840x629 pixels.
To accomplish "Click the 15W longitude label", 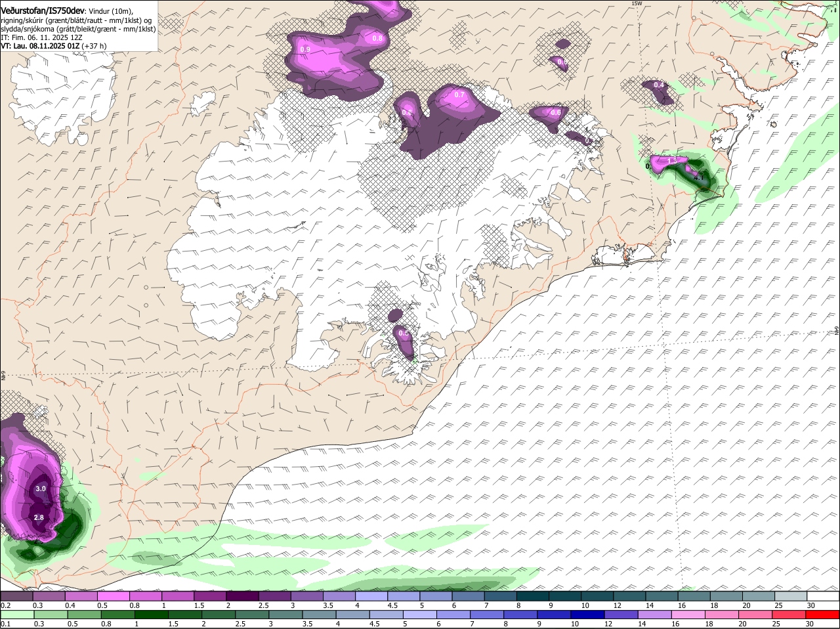I will [636, 4].
